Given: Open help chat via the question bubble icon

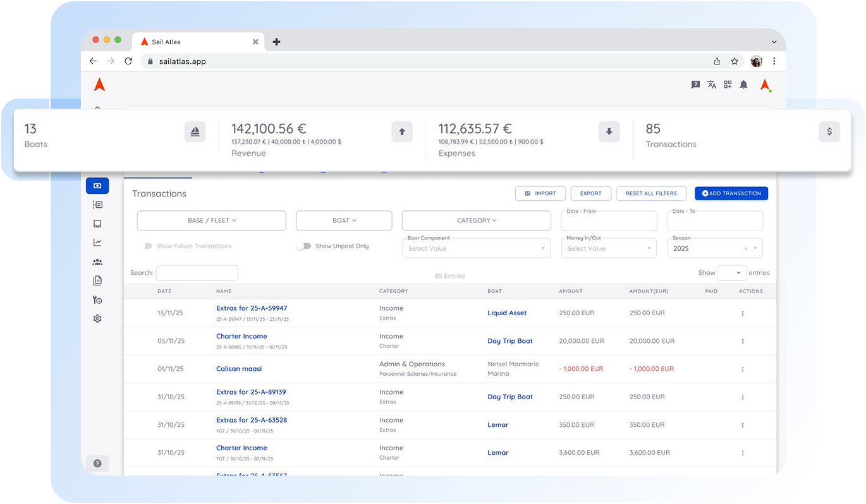Looking at the screenshot, I should point(696,84).
